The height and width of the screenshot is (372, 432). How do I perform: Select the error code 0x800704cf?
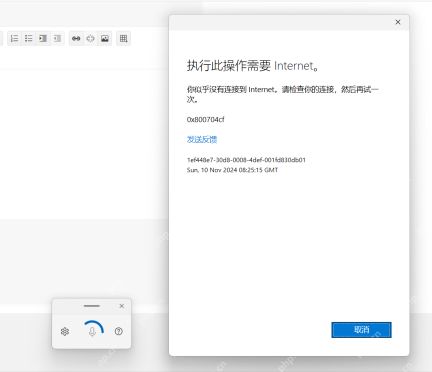[206, 119]
